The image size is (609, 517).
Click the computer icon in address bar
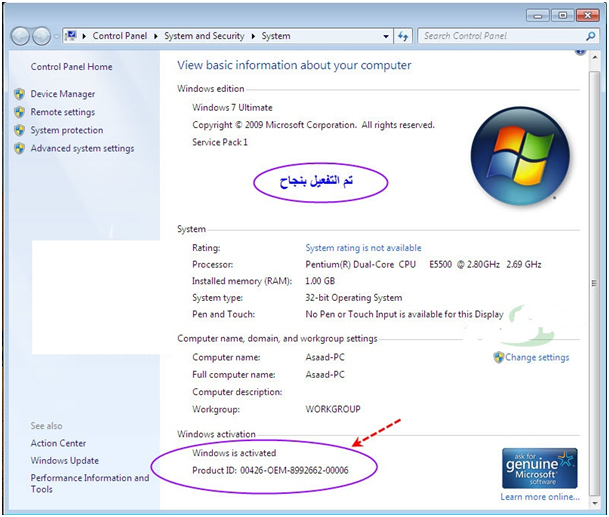coord(71,36)
